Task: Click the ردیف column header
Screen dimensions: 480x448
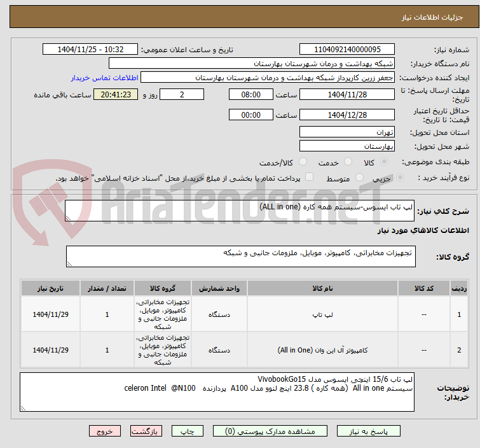Action: coord(459,288)
